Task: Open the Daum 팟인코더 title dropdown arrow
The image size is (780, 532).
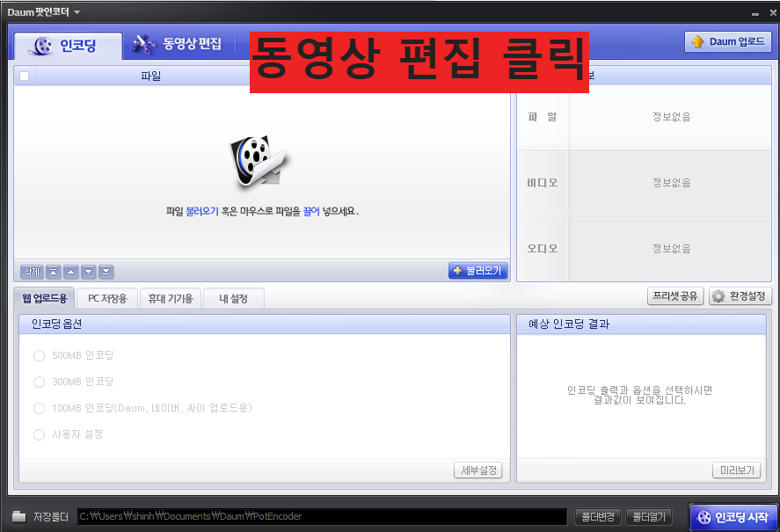Action: [x=77, y=12]
